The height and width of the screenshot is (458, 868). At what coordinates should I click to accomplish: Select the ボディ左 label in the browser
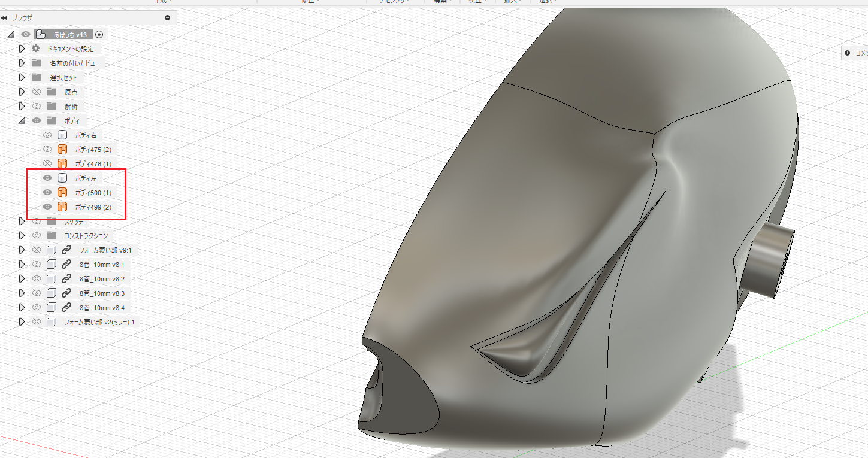pos(86,178)
